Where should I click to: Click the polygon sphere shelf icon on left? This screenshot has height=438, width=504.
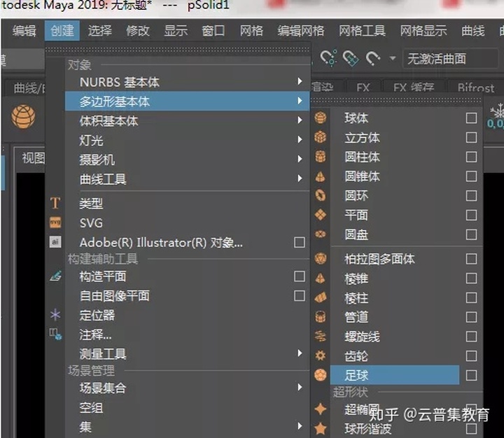pos(23,116)
